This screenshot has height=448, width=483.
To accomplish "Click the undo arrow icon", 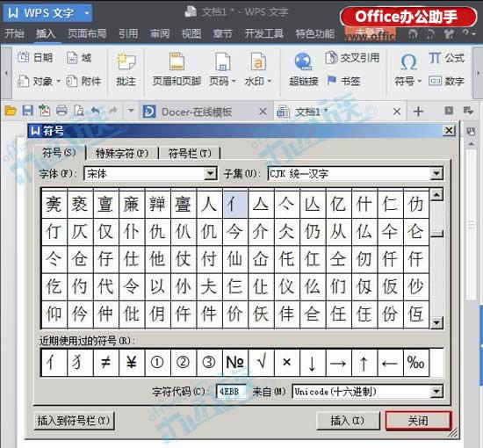I will [x=96, y=111].
